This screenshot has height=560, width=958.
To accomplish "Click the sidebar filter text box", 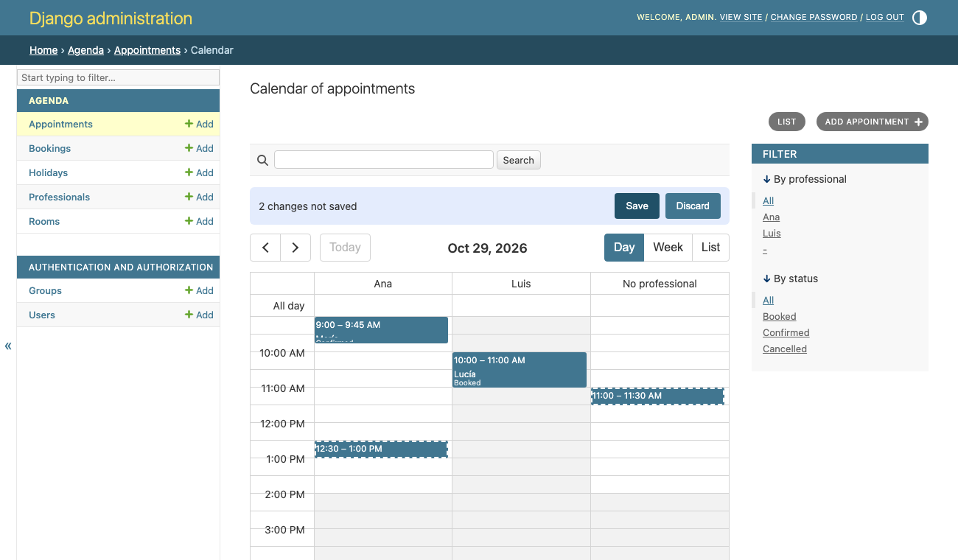I will pos(118,77).
